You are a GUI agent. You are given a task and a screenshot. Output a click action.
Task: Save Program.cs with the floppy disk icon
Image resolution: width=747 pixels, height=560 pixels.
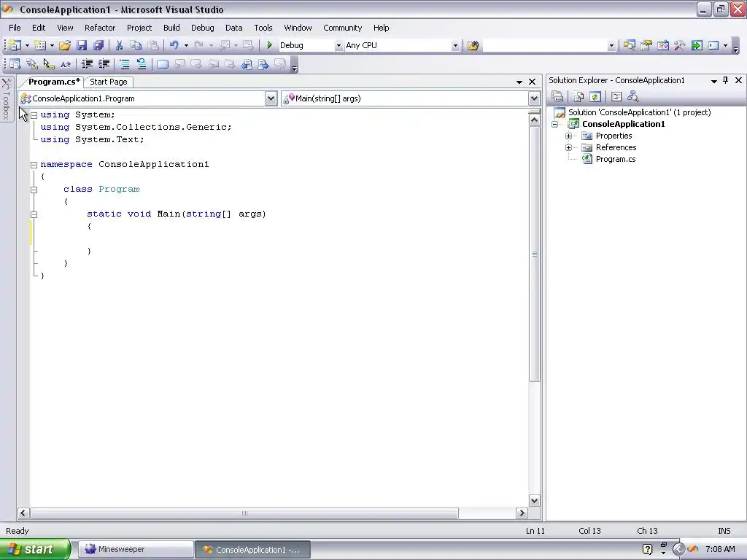point(82,45)
